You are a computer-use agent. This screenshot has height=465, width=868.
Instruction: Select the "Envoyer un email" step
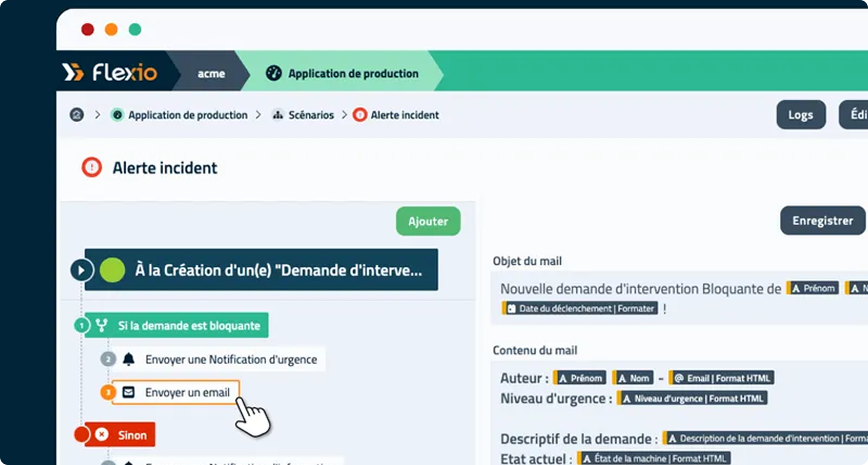(175, 392)
